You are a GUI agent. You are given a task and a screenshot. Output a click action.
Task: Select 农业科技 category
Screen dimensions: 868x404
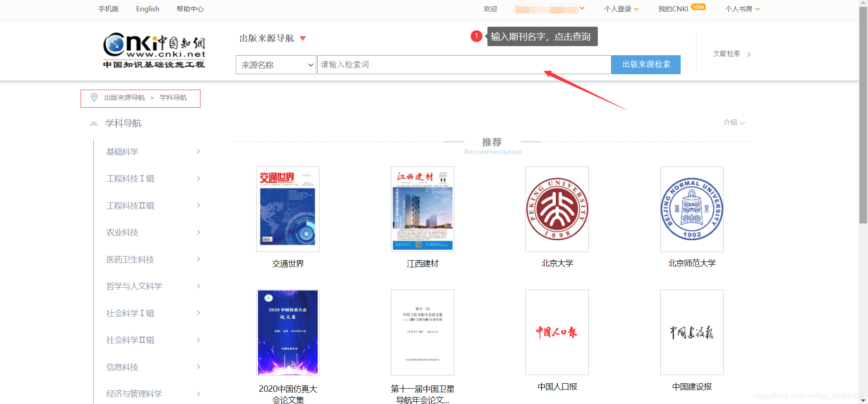(122, 233)
